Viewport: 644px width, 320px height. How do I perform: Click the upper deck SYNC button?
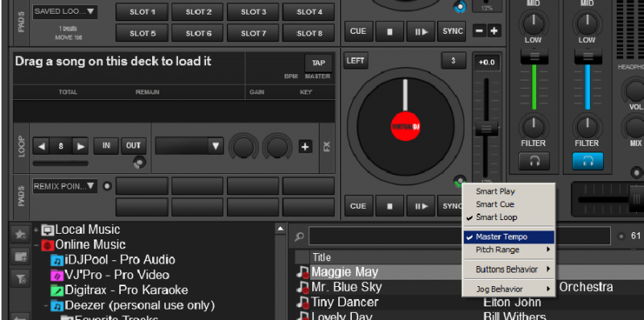pos(452,31)
